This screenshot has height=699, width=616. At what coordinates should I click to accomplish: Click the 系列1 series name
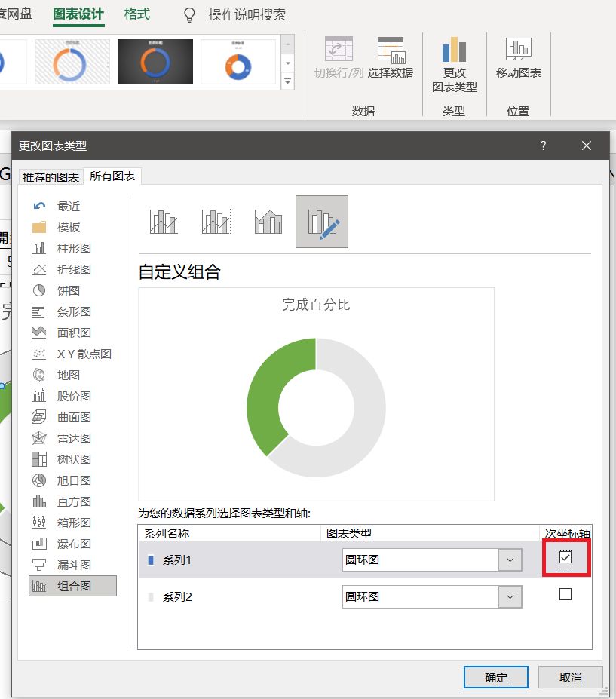pos(177,560)
